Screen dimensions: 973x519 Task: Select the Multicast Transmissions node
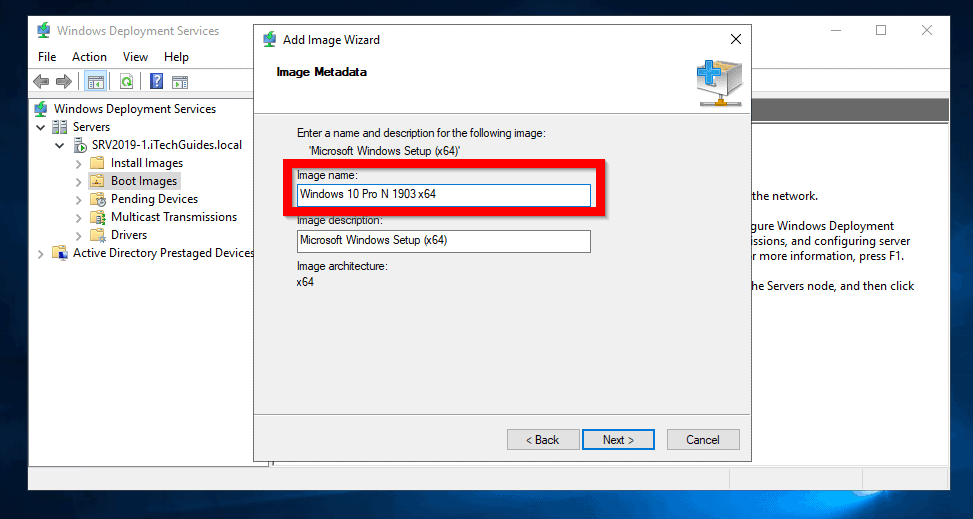173,217
